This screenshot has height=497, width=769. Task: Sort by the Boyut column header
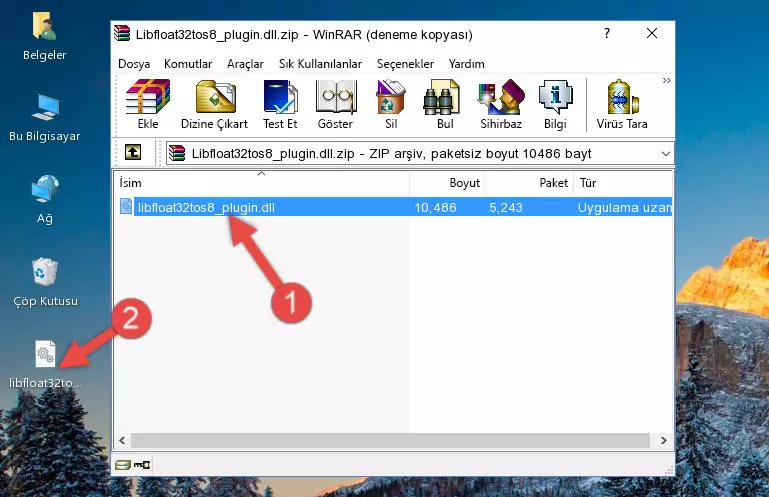(447, 183)
